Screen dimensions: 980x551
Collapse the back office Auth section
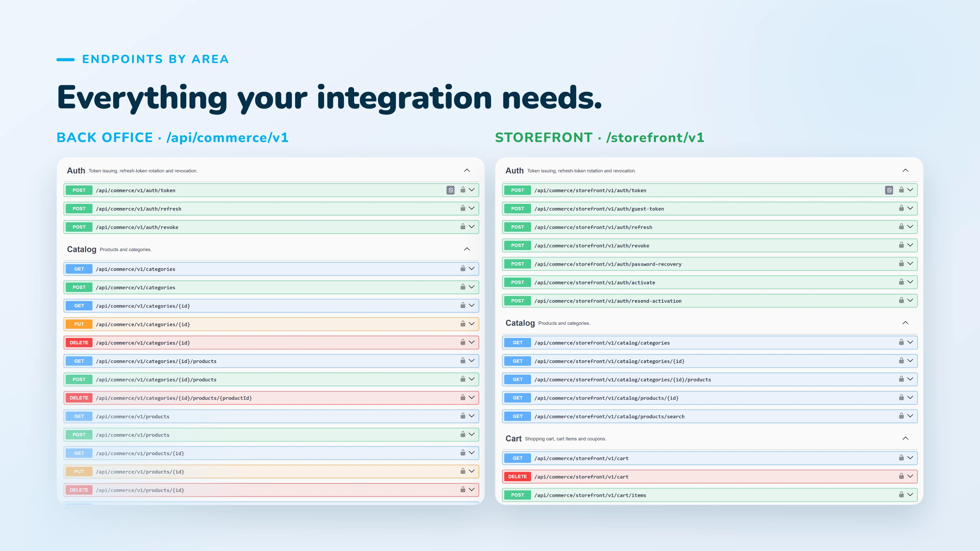467,171
